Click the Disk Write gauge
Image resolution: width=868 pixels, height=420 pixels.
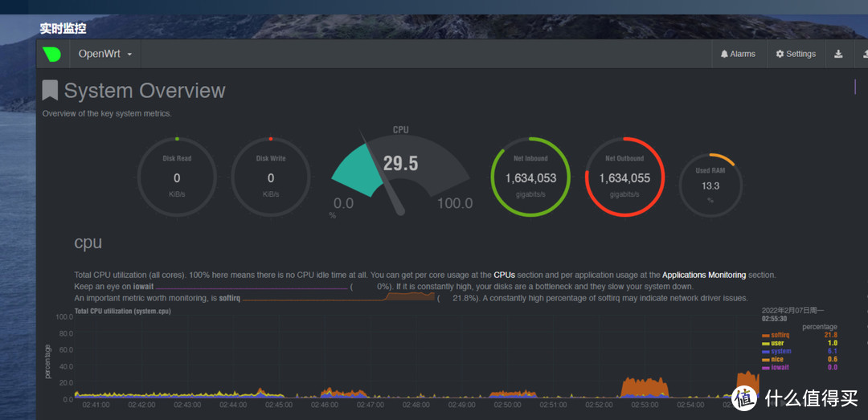(x=271, y=177)
